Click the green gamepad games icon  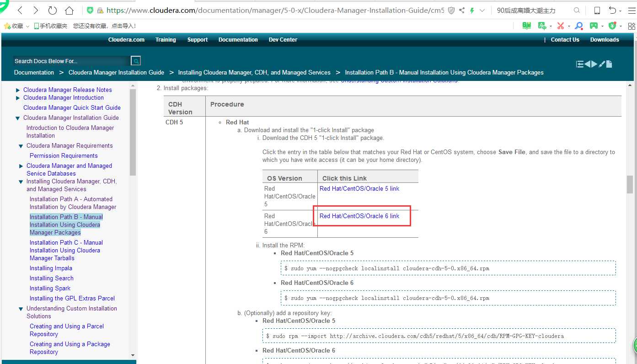coord(594,26)
